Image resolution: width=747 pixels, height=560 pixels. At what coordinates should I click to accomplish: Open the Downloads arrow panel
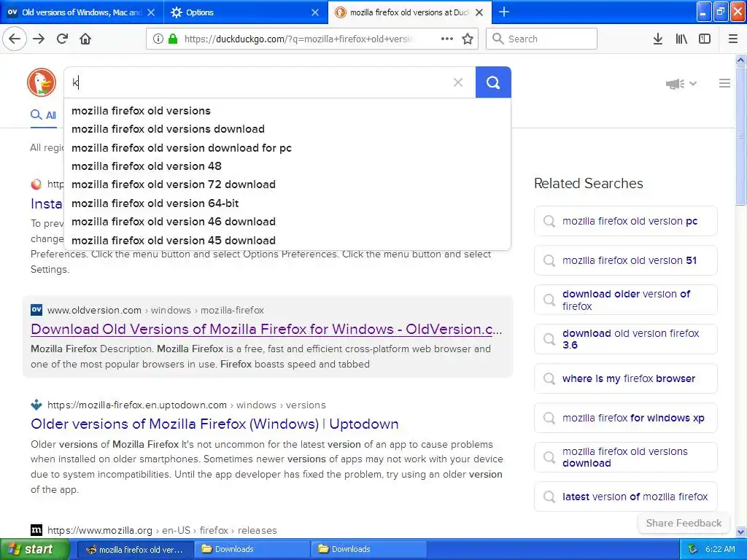point(658,39)
